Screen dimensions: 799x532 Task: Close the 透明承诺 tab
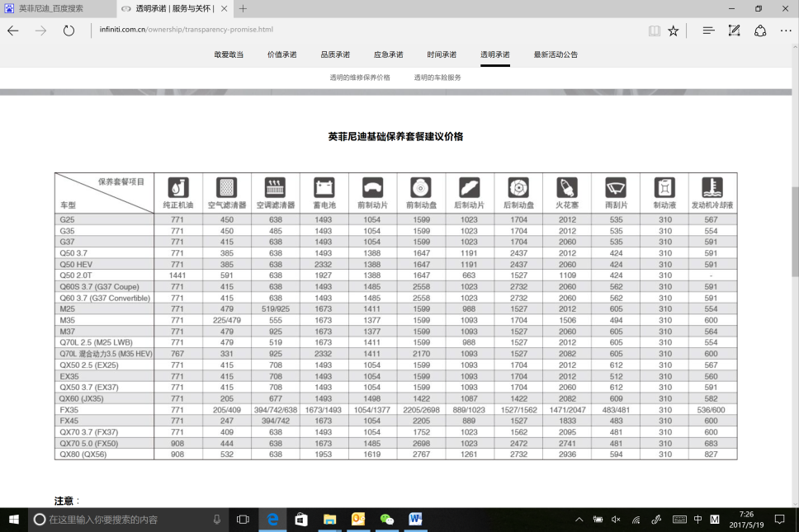(x=224, y=8)
